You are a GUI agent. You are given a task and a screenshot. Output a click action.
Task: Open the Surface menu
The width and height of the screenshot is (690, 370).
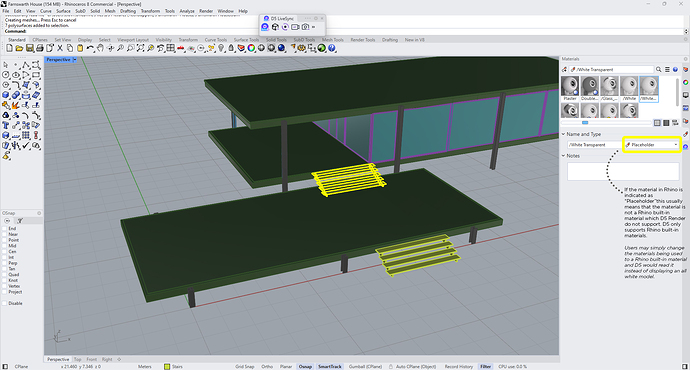pyautogui.click(x=63, y=11)
